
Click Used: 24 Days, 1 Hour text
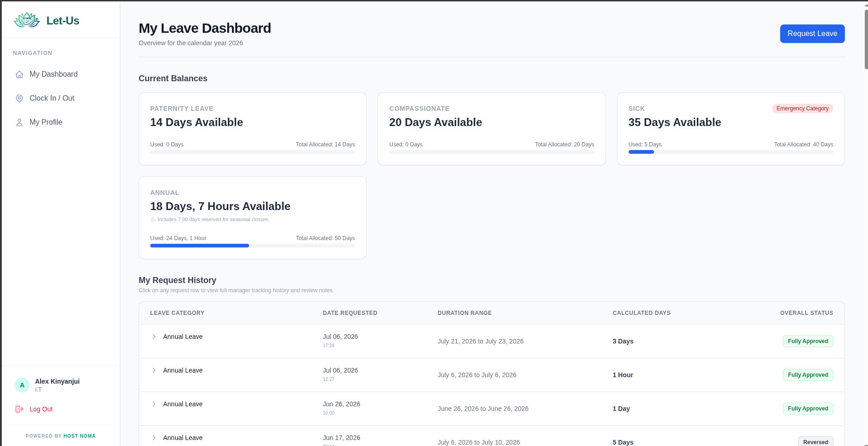point(178,238)
